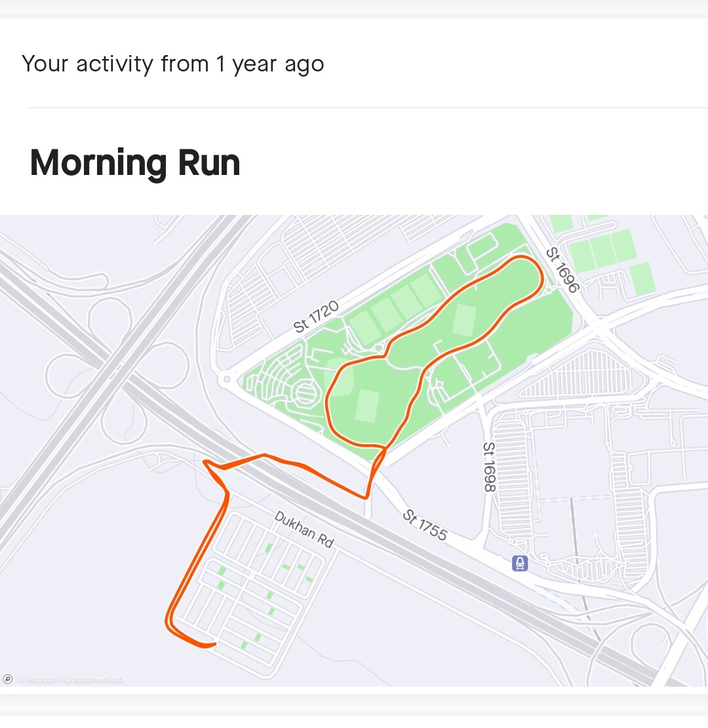Click the green sports pitches near St 1696
Image resolution: width=708 pixels, height=728 pixels.
click(x=603, y=251)
